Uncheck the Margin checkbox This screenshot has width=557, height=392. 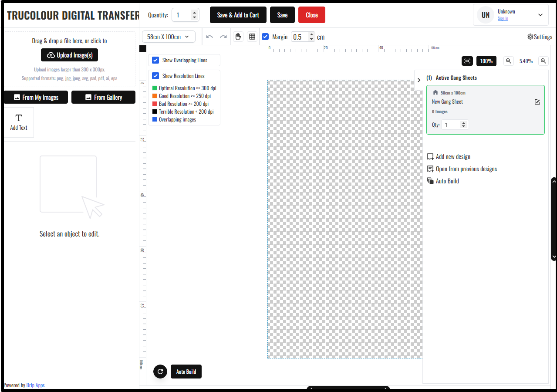pos(265,37)
